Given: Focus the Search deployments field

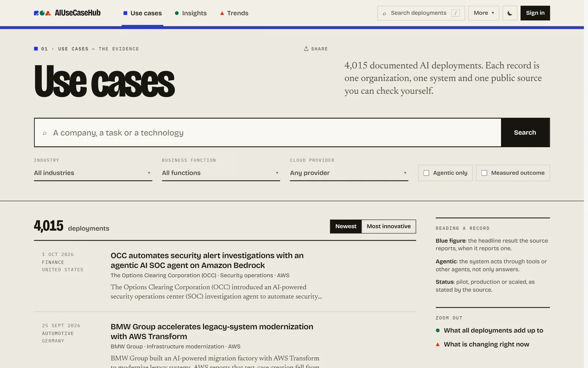Looking at the screenshot, I should click(x=421, y=13).
